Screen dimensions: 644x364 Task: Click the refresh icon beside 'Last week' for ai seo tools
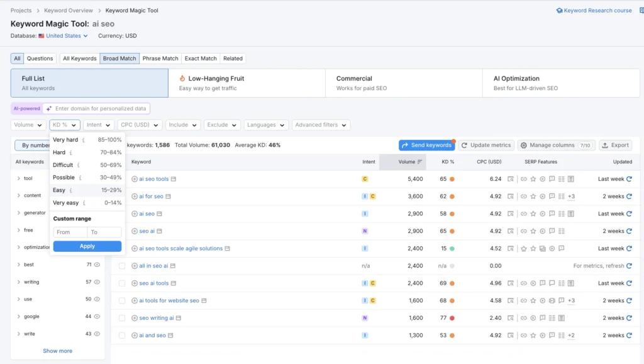628,178
